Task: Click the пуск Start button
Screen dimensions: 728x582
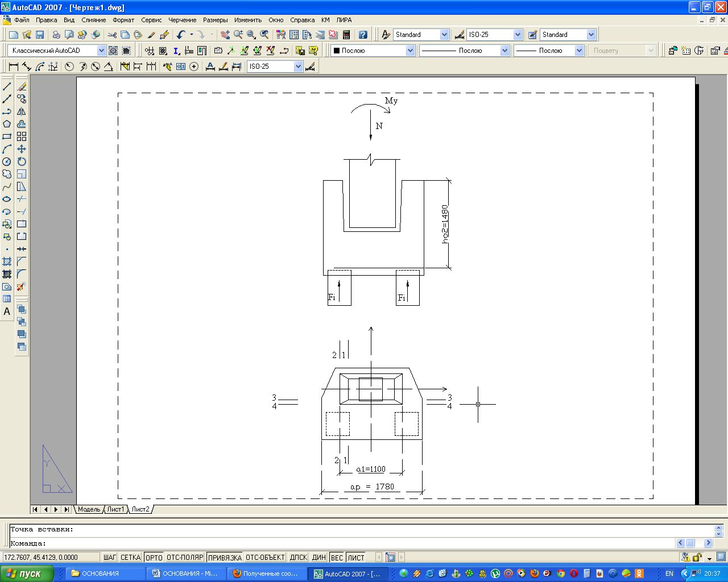Action: pos(27,573)
